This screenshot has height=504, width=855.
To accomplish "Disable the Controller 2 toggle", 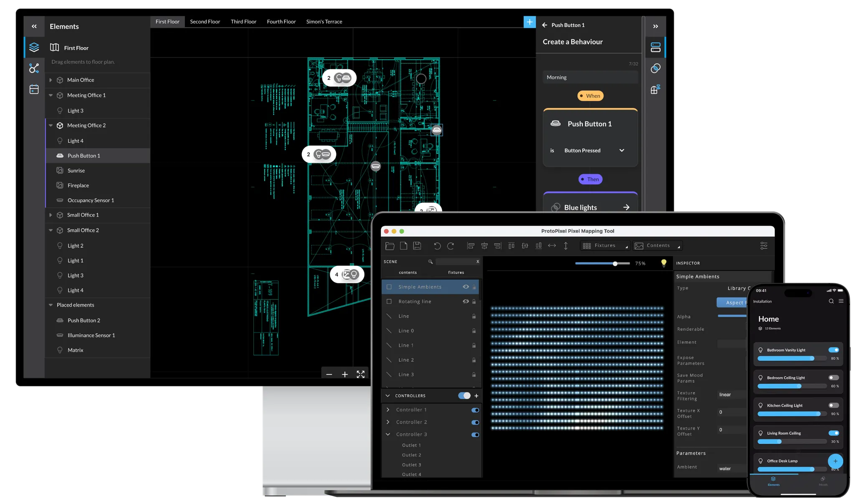I will click(475, 422).
